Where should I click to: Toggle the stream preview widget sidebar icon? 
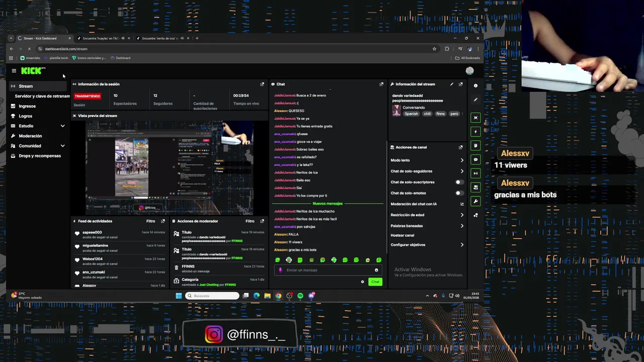(x=475, y=118)
